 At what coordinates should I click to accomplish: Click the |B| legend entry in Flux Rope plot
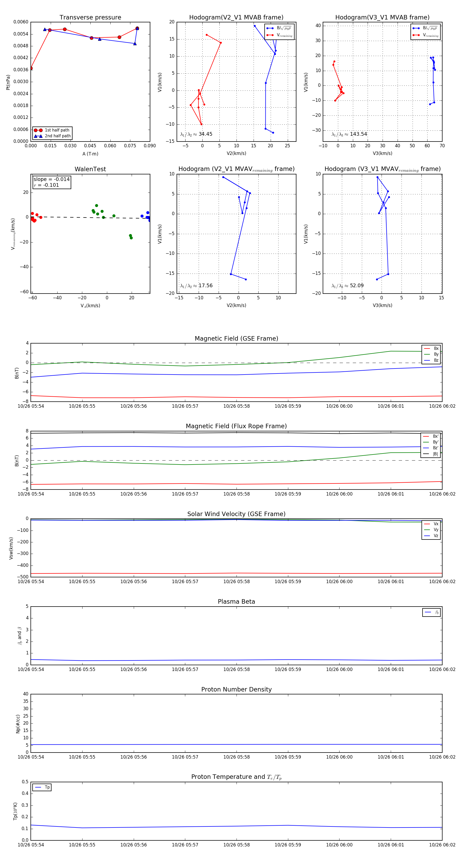click(x=431, y=454)
